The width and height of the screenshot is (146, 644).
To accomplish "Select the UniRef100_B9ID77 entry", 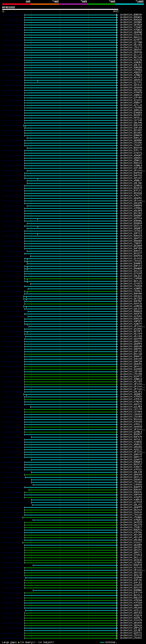I will (x=131, y=253).
